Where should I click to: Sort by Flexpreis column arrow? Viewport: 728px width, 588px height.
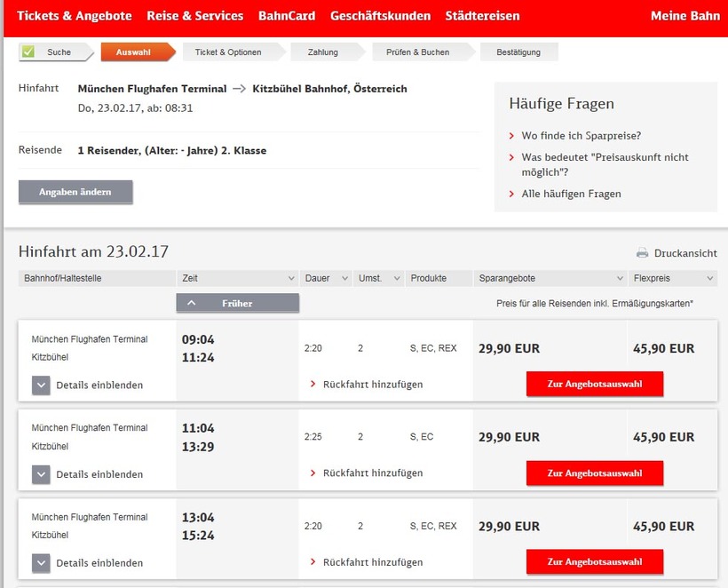(x=708, y=279)
